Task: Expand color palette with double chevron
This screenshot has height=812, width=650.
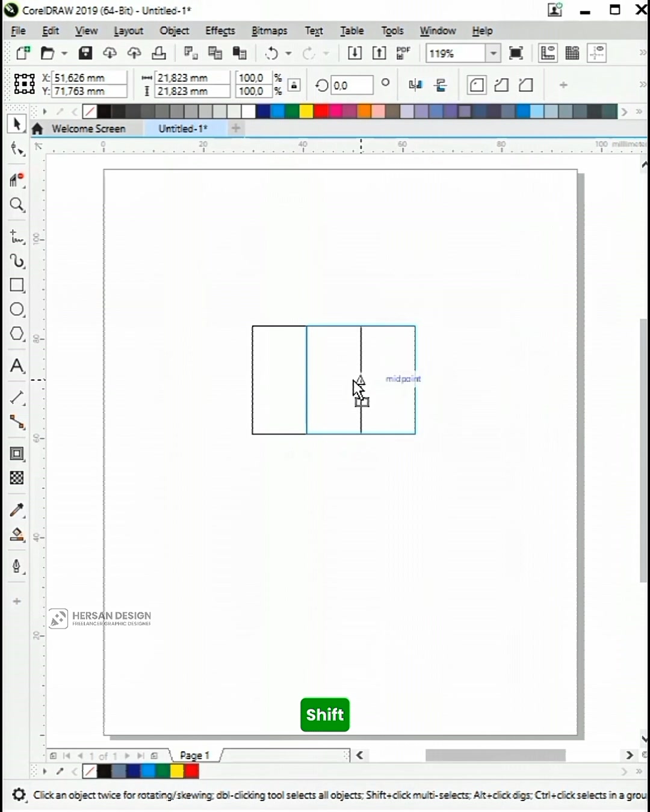Action: (x=640, y=112)
